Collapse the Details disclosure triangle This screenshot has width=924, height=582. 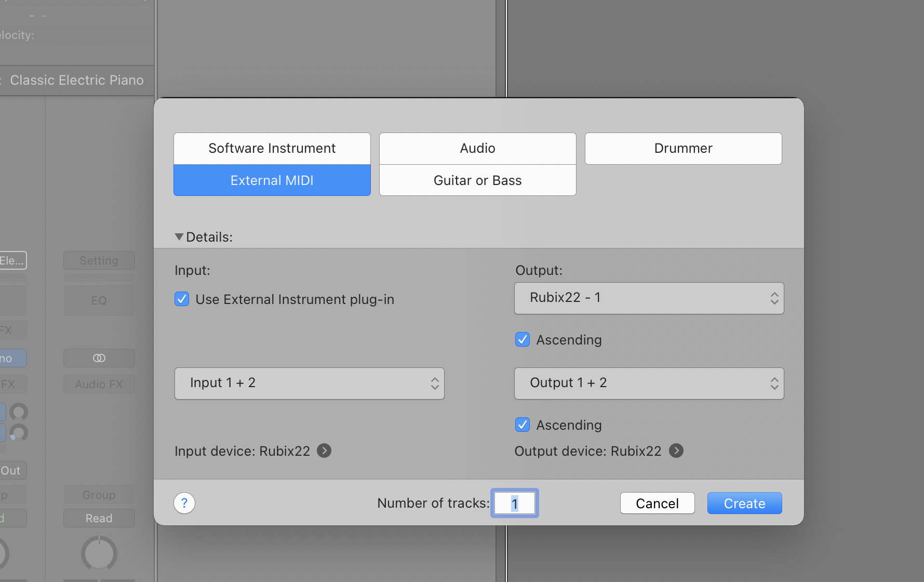point(179,237)
